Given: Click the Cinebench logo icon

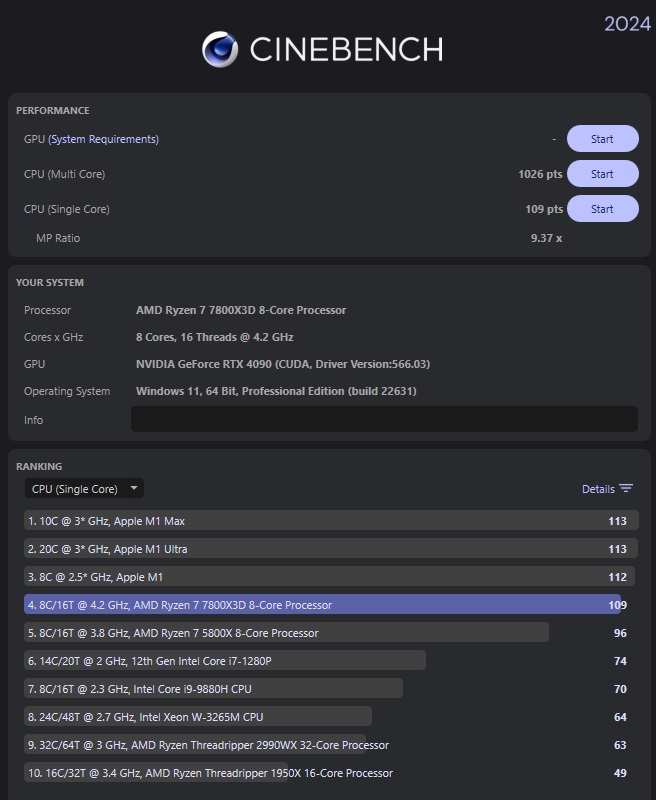Looking at the screenshot, I should [x=220, y=49].
